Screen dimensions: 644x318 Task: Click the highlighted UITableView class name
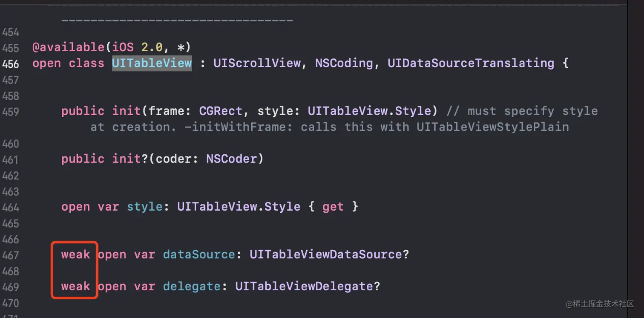pos(152,64)
